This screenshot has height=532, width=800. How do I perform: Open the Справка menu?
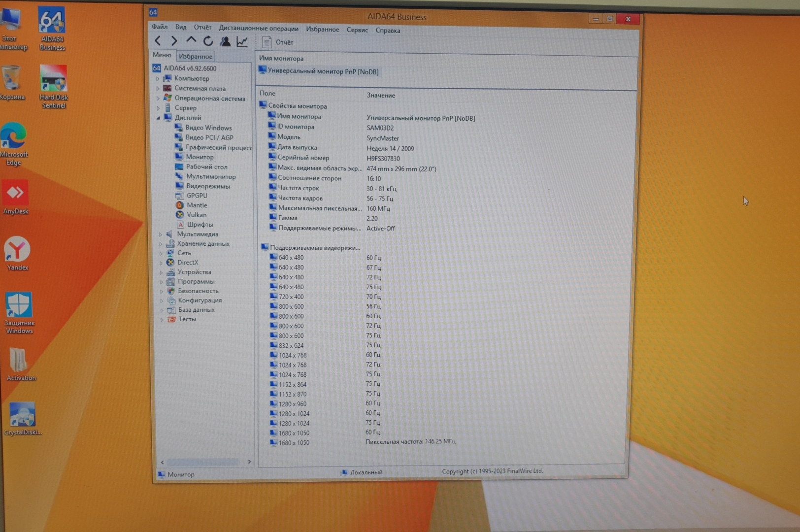pyautogui.click(x=388, y=31)
